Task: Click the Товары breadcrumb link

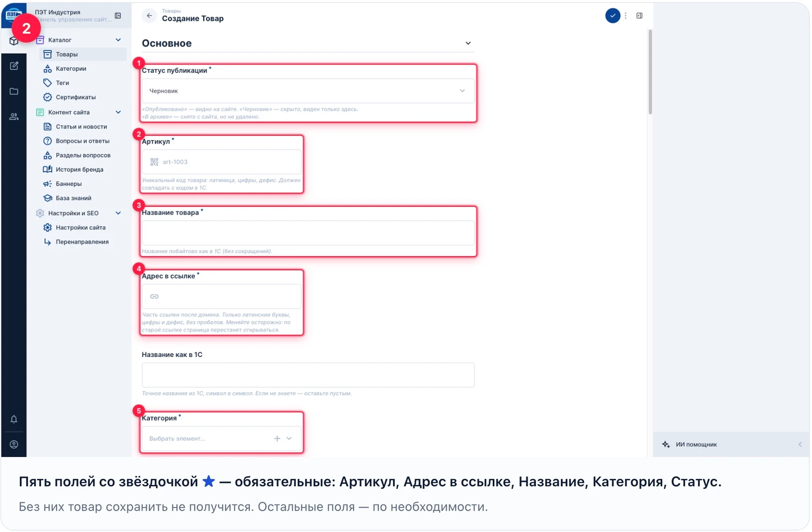Action: pos(172,11)
